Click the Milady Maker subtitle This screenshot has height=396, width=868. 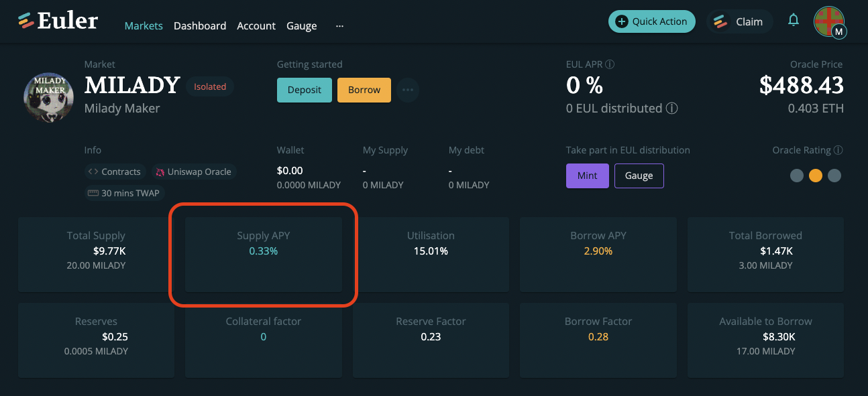122,108
